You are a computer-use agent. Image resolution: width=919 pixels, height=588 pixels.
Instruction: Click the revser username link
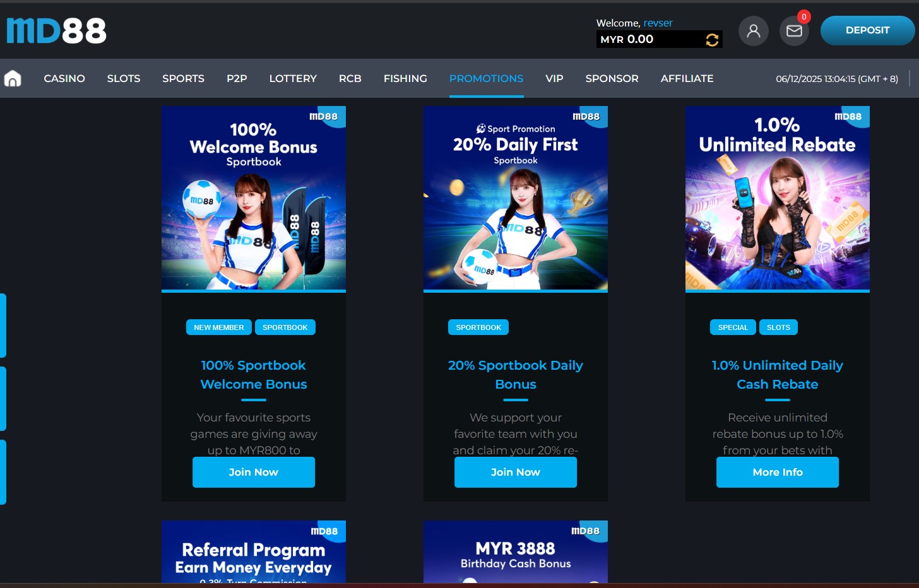coord(658,23)
